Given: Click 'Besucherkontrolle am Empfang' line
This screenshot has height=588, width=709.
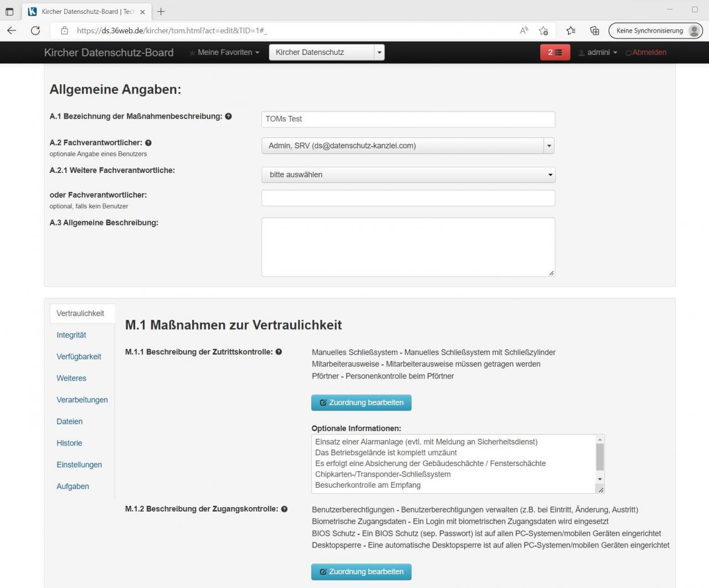Looking at the screenshot, I should click(368, 485).
